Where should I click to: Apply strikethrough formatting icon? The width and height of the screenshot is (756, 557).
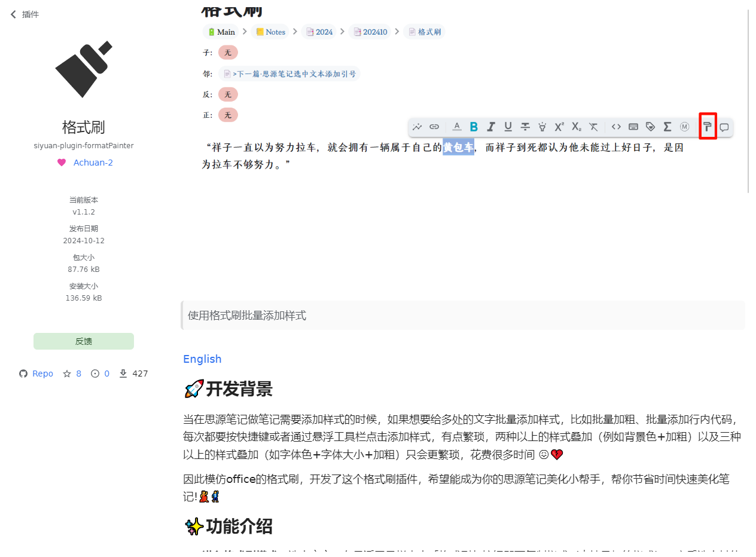tap(525, 127)
